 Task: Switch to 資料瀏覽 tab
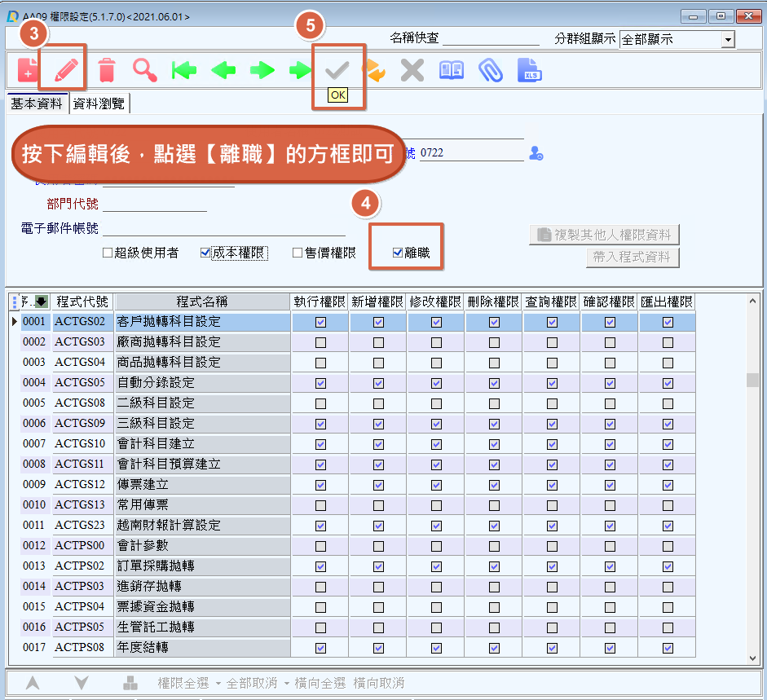[x=99, y=103]
